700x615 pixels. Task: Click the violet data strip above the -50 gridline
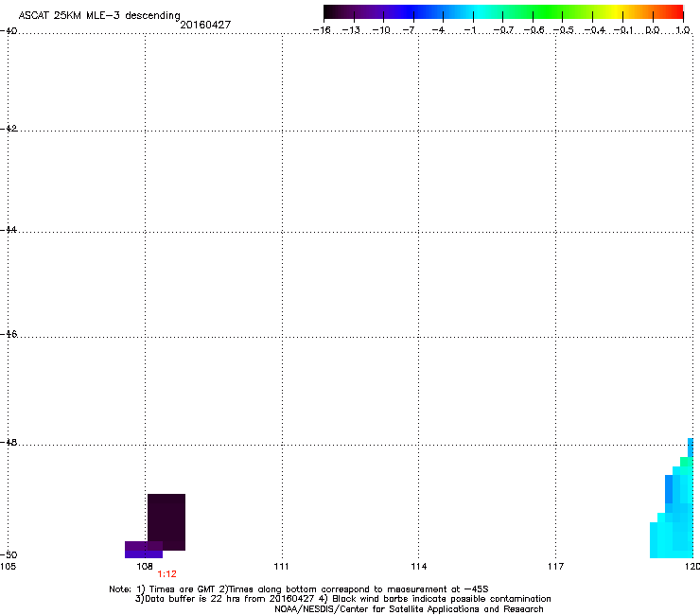tap(144, 550)
